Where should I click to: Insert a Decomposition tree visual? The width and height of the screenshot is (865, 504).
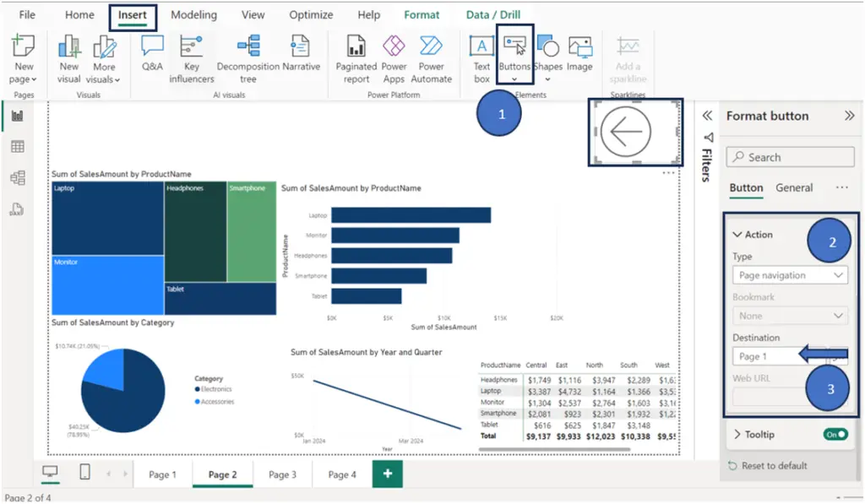point(248,58)
